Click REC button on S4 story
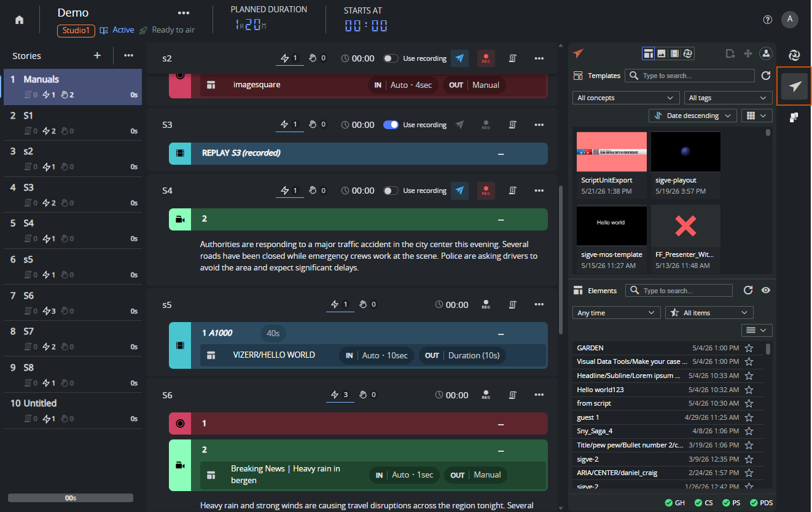 click(486, 191)
